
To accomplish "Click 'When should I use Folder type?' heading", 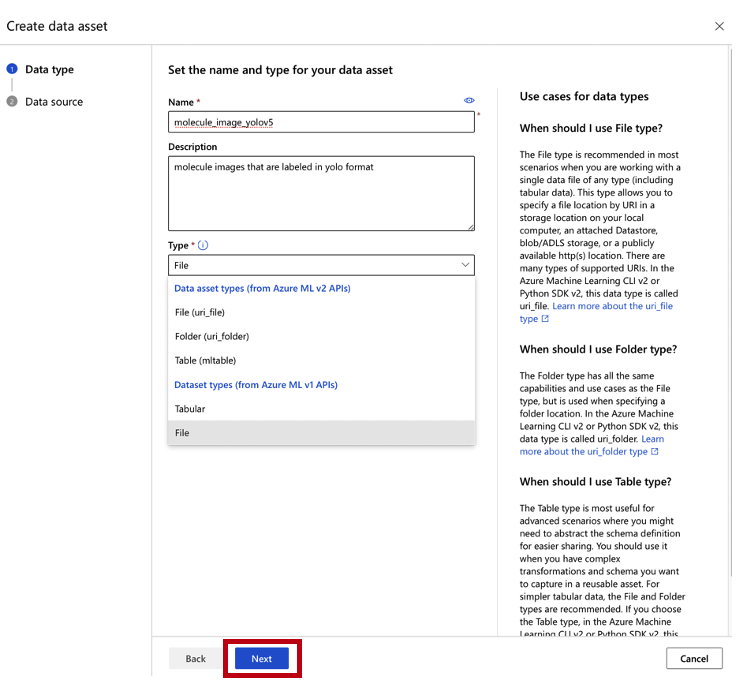I will click(598, 350).
